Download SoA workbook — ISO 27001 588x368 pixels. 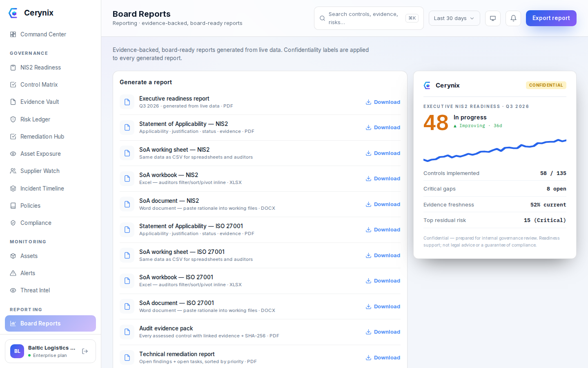pos(383,281)
